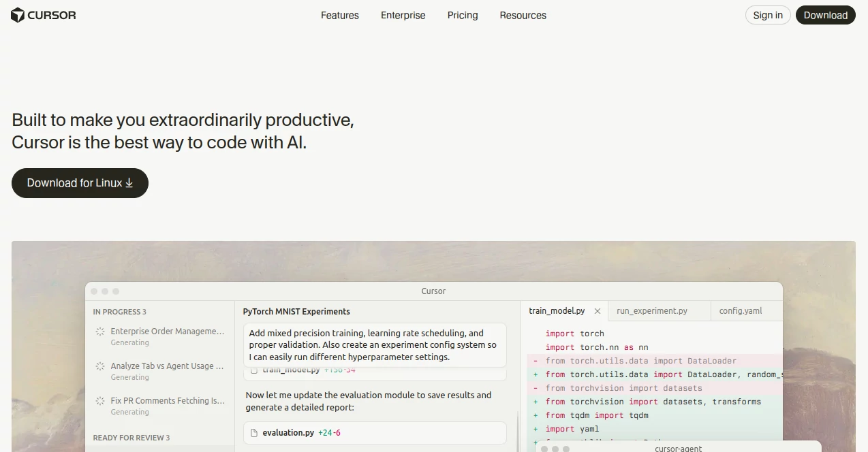868x452 pixels.
Task: Open the Pricing page
Action: (x=463, y=15)
